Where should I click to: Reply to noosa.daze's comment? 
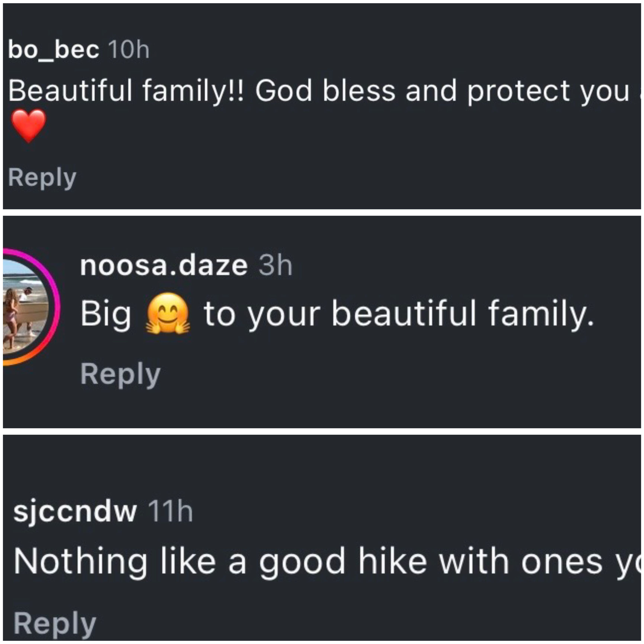tap(120, 374)
